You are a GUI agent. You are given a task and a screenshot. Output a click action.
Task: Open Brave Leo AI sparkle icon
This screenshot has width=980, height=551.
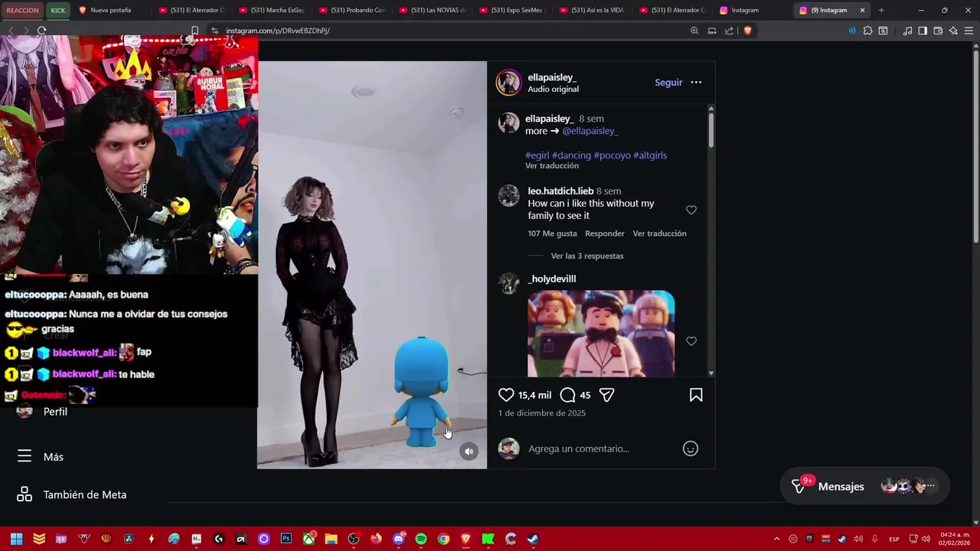953,31
